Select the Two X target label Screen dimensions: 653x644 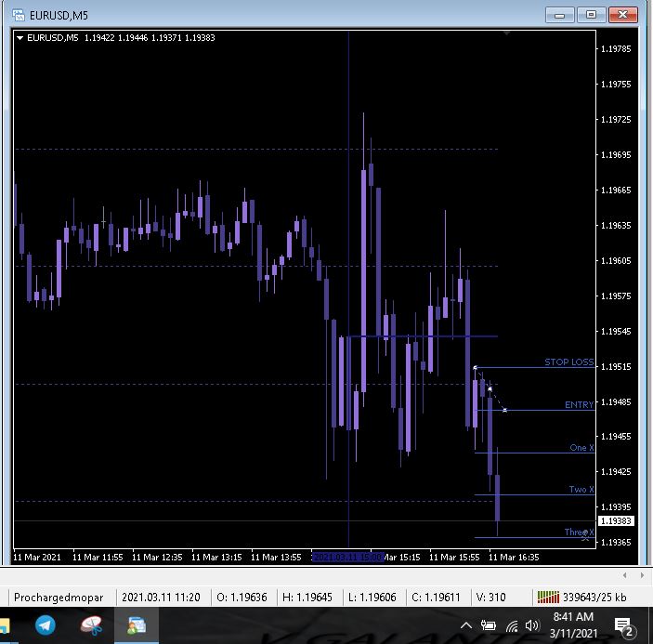click(581, 489)
